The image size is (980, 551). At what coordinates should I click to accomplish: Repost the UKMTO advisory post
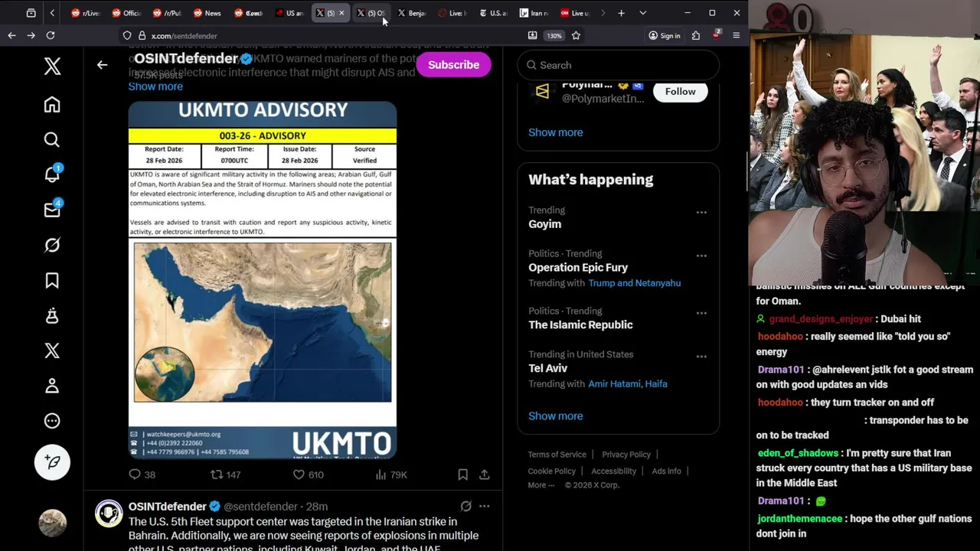coord(226,474)
